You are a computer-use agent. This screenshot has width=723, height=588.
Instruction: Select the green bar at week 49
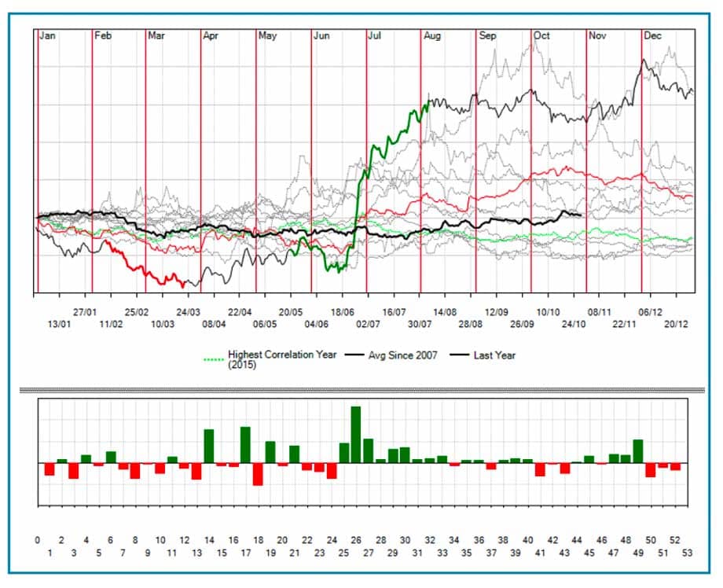coord(638,450)
